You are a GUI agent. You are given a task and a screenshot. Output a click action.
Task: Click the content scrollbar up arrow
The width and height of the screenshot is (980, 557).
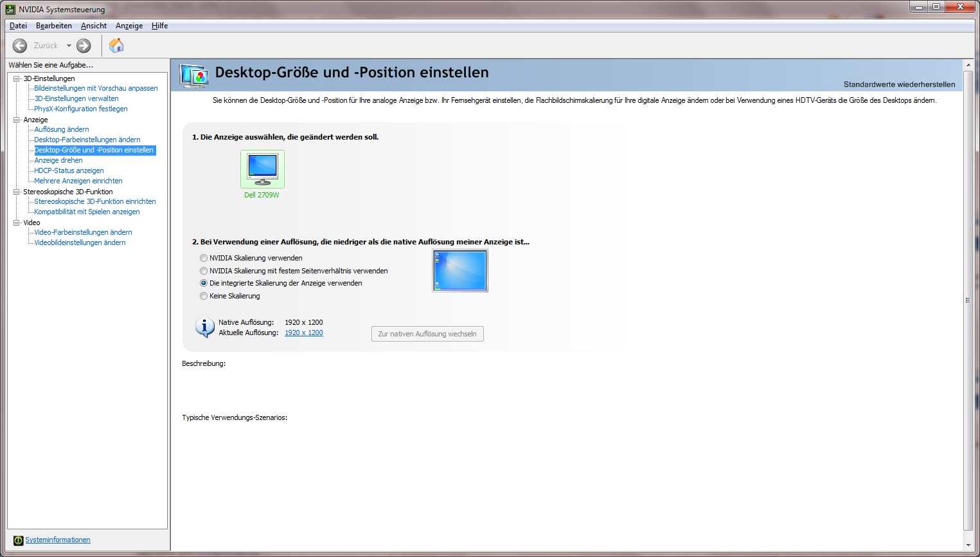click(x=968, y=65)
